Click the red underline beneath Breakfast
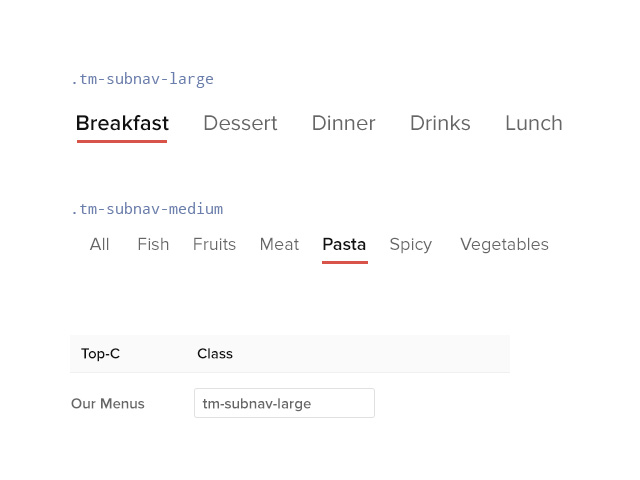Viewport: 640px width, 480px height. pos(122,141)
